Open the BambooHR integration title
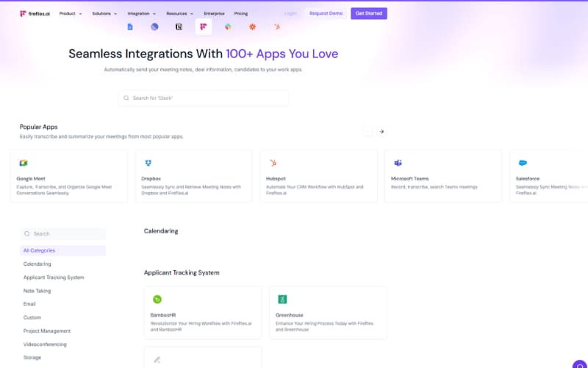 [x=163, y=315]
